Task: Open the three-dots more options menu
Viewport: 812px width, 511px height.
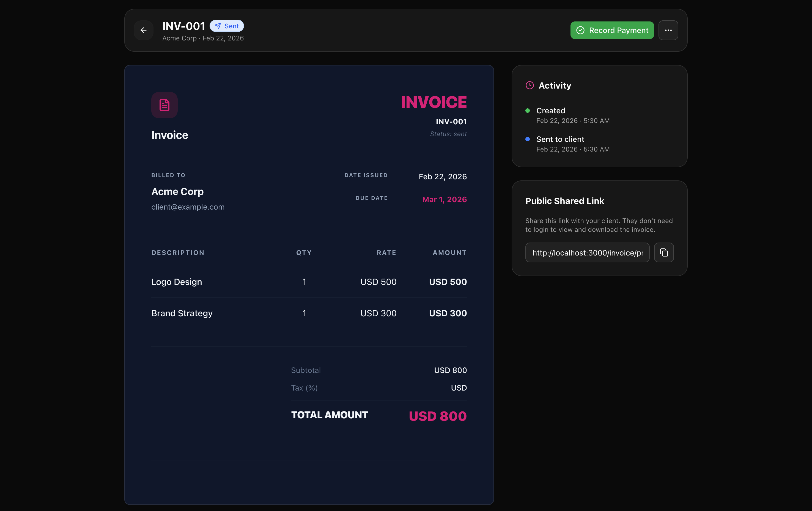Action: 668,30
